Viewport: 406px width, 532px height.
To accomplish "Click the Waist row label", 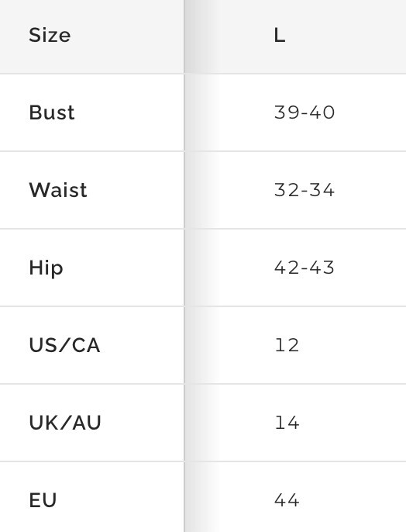I will point(58,190).
